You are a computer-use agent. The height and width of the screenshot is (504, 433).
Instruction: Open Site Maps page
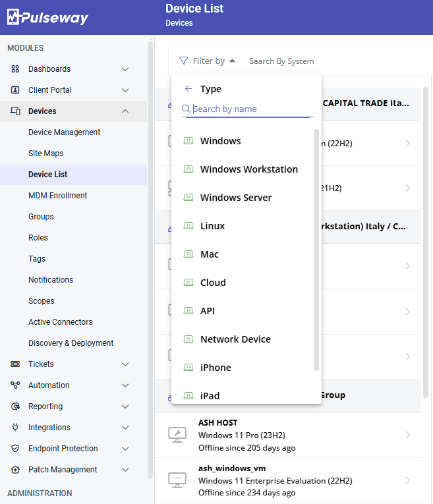tap(45, 154)
